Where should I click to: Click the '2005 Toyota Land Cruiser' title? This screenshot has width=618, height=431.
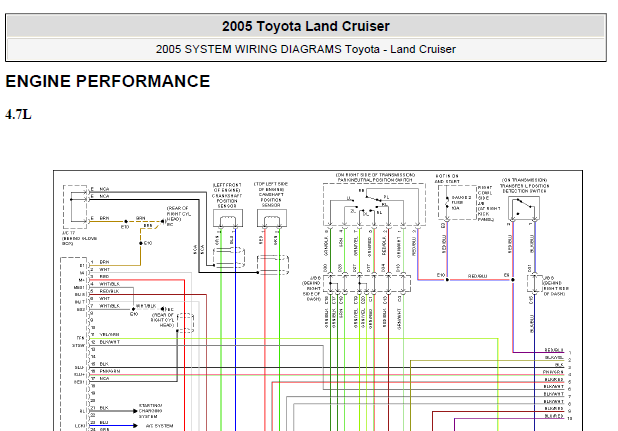tap(305, 26)
